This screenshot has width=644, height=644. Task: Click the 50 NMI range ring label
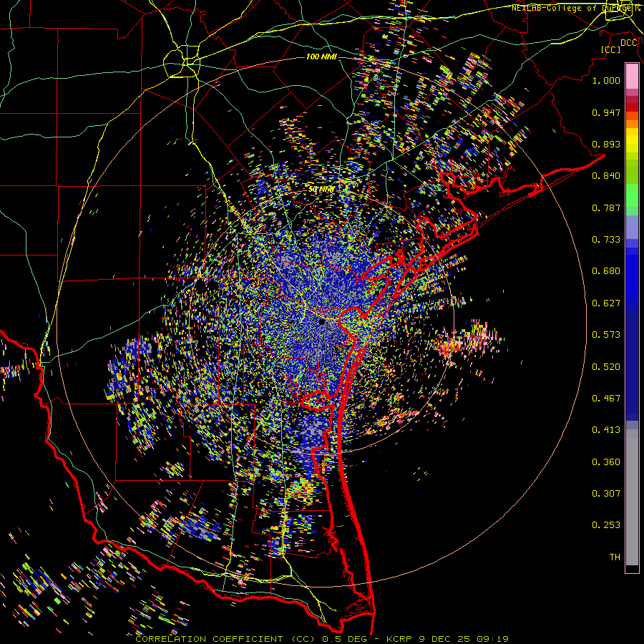click(321, 190)
